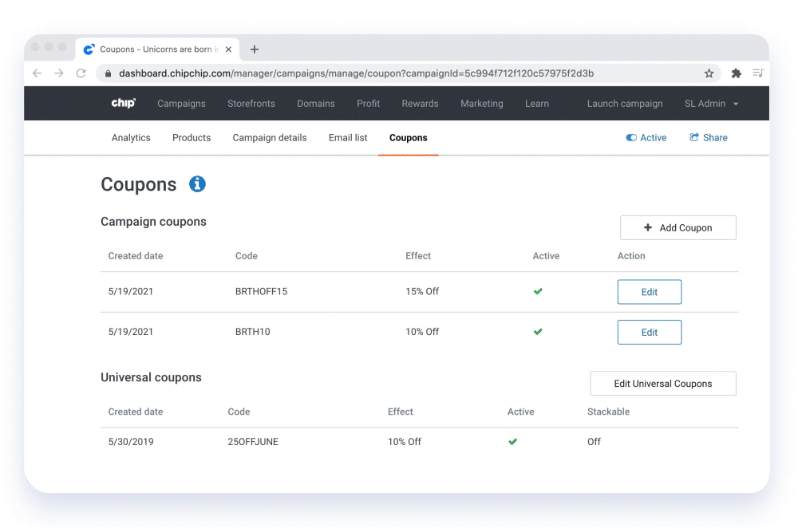Select the Coupons sub-tab
The height and width of the screenshot is (532, 798).
[408, 138]
